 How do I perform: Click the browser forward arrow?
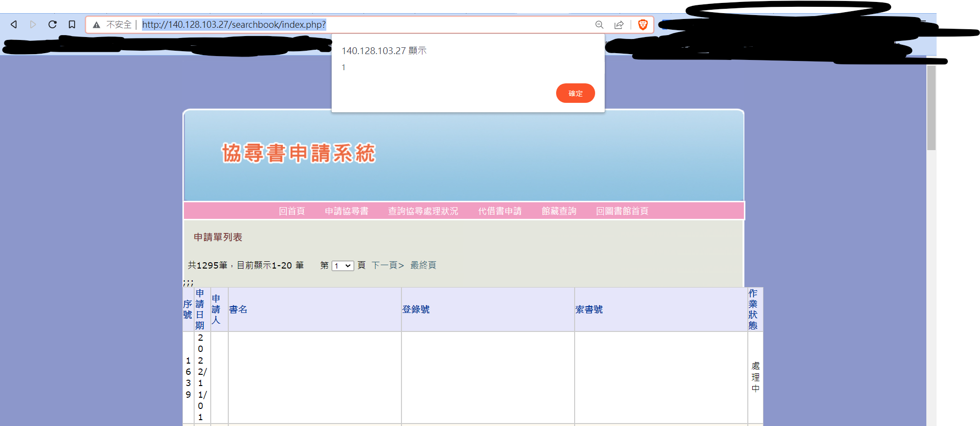33,24
